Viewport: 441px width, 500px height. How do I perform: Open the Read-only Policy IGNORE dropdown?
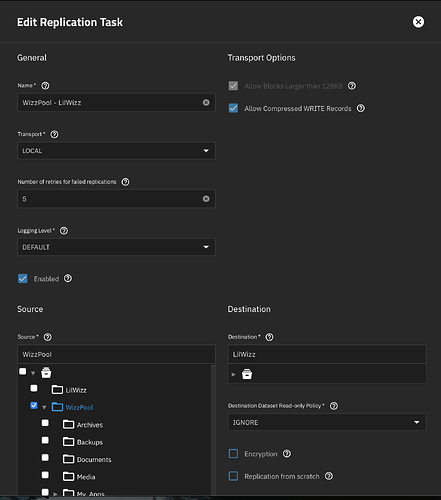[x=327, y=422]
